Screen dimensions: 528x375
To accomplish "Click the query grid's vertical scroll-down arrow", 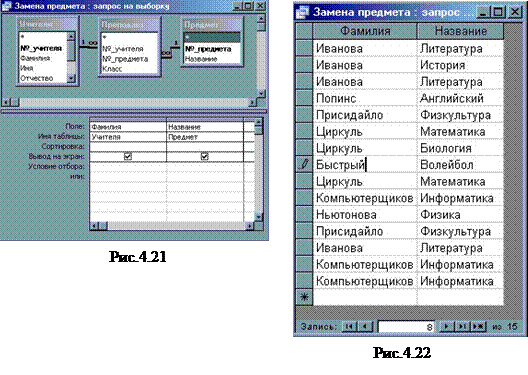I will (x=259, y=217).
